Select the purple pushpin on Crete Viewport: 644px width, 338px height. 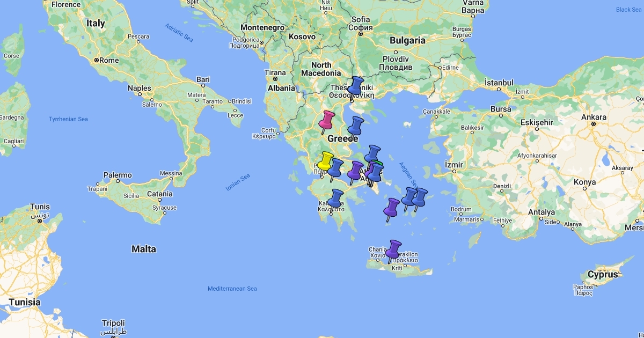pos(394,249)
